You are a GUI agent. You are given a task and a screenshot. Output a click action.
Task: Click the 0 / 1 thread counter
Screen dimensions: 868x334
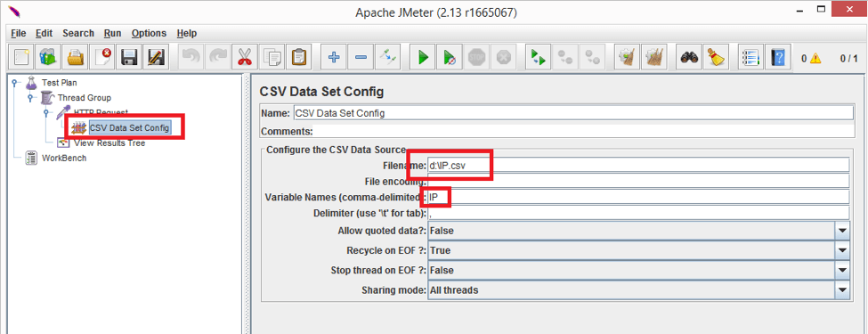tap(848, 58)
